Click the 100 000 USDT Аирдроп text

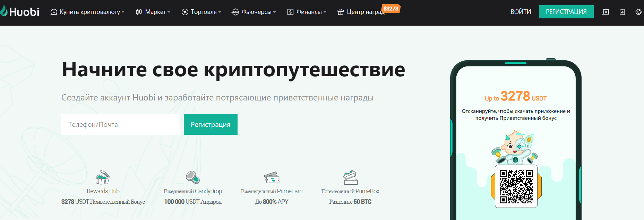(x=193, y=202)
